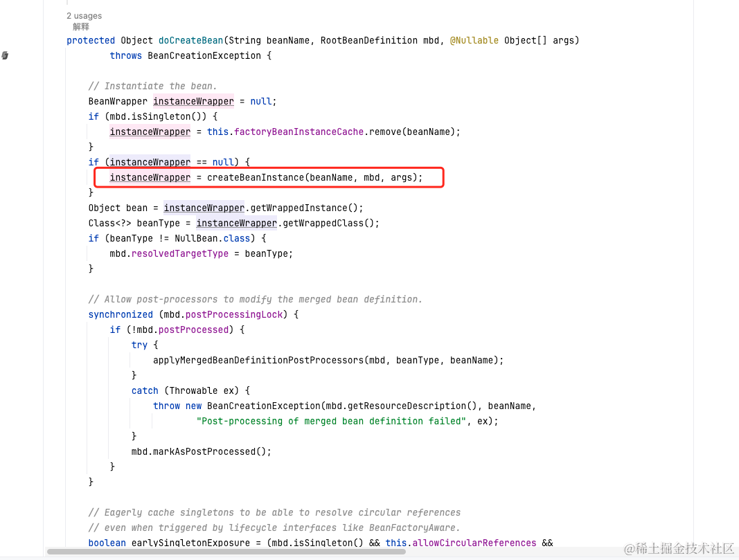Click the getWrappedClass() call
Viewport: 739px width, 560px height.
click(328, 224)
